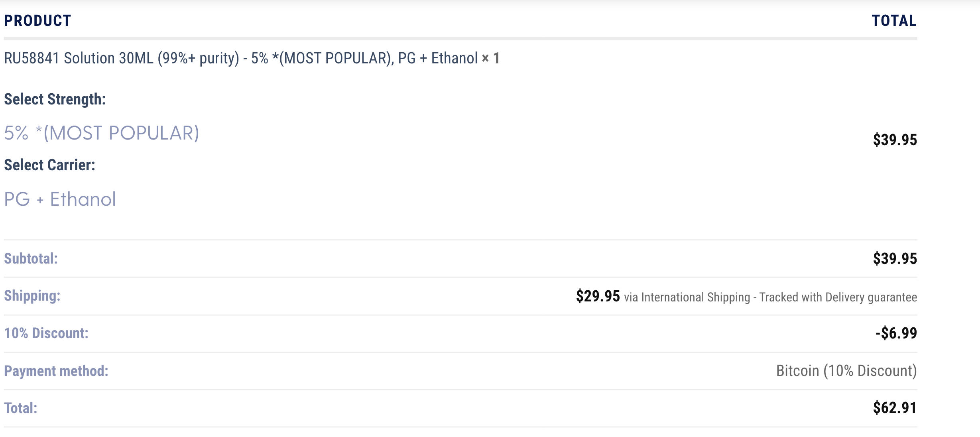Click the Payment method label

pyautogui.click(x=56, y=371)
